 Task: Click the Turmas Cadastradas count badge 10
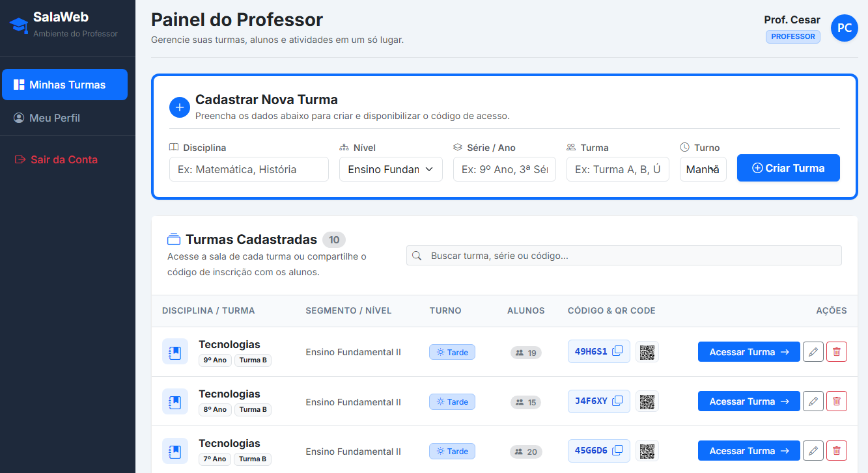(334, 240)
